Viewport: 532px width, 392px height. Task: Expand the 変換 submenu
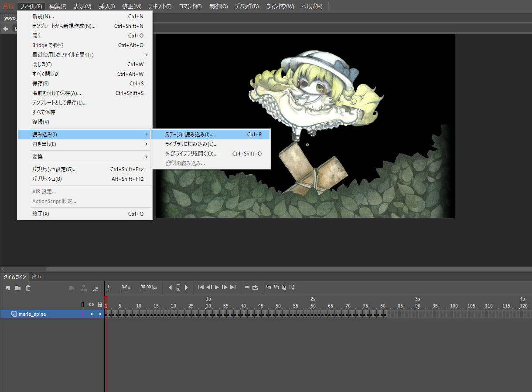pos(85,157)
